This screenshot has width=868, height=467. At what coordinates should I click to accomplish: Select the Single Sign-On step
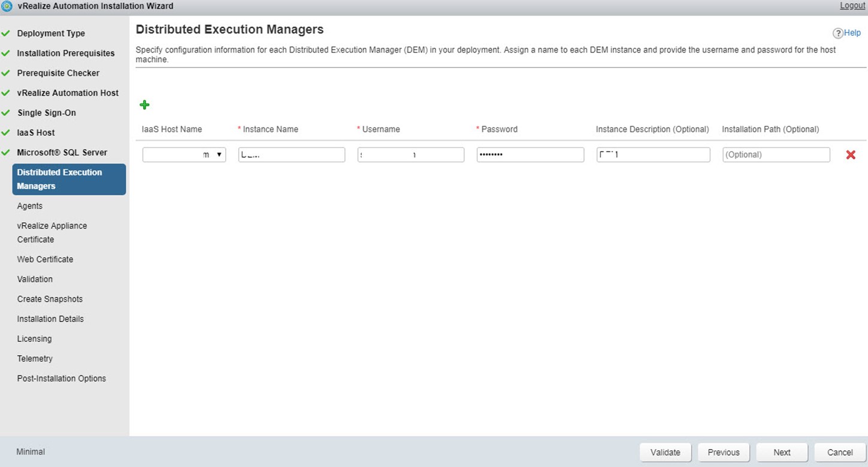click(47, 113)
